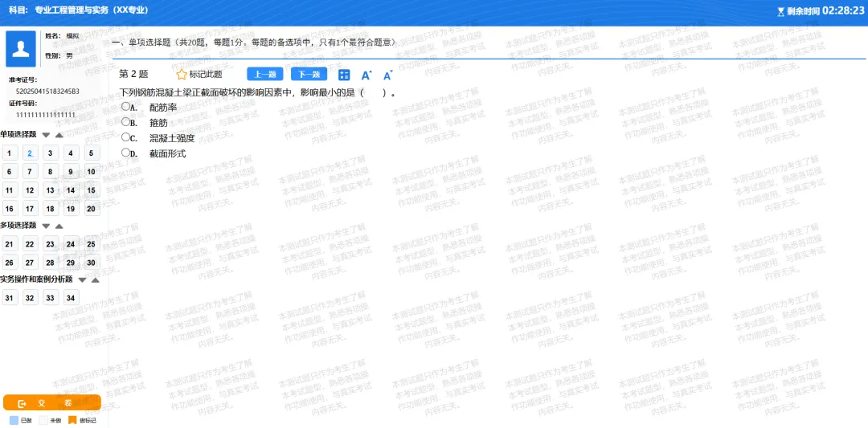Click 标记此题 label text
Image resolution: width=868 pixels, height=428 pixels.
click(206, 75)
